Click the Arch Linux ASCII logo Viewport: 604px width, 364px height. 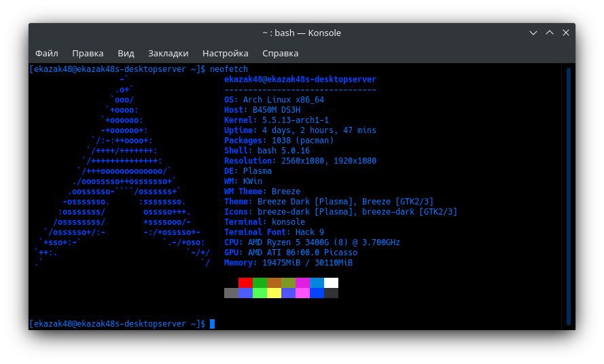point(122,171)
